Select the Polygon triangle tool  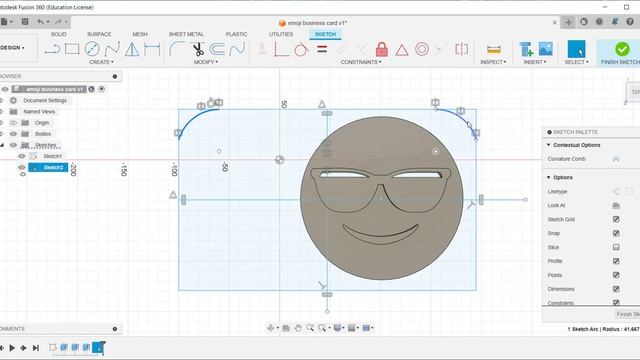click(x=132, y=49)
